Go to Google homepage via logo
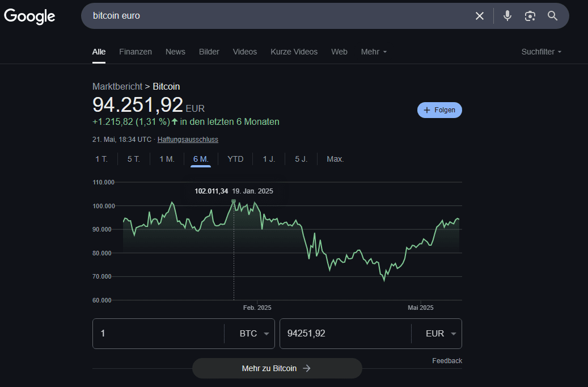 coord(29,16)
